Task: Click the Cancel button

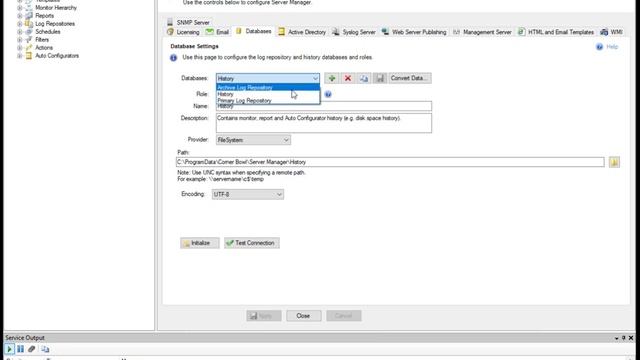Action: [x=343, y=316]
